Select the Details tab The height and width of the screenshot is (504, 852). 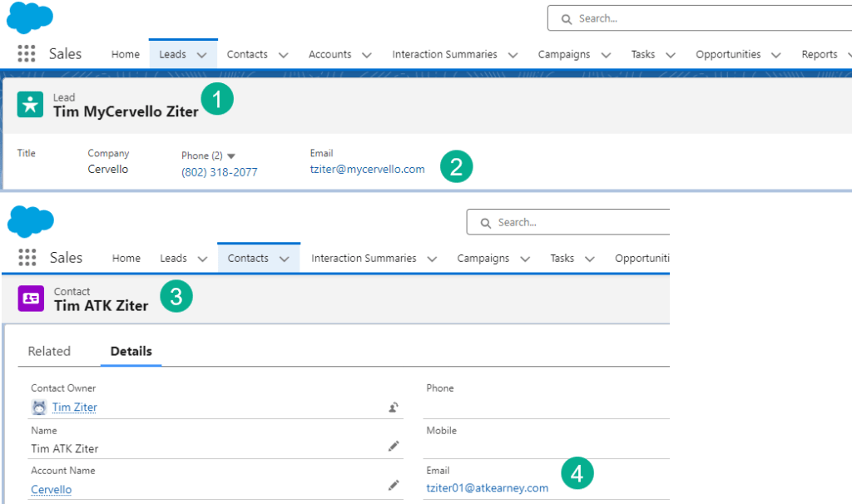[x=131, y=351]
